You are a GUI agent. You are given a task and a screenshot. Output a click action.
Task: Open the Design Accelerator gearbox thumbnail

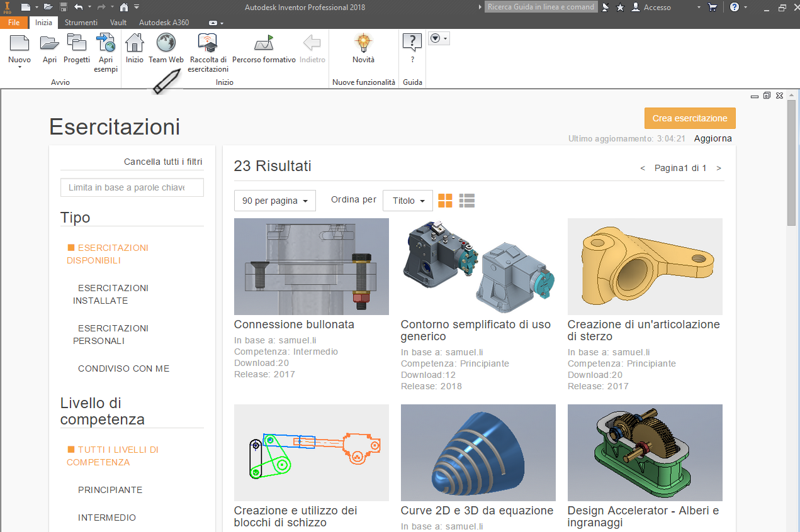(x=645, y=453)
